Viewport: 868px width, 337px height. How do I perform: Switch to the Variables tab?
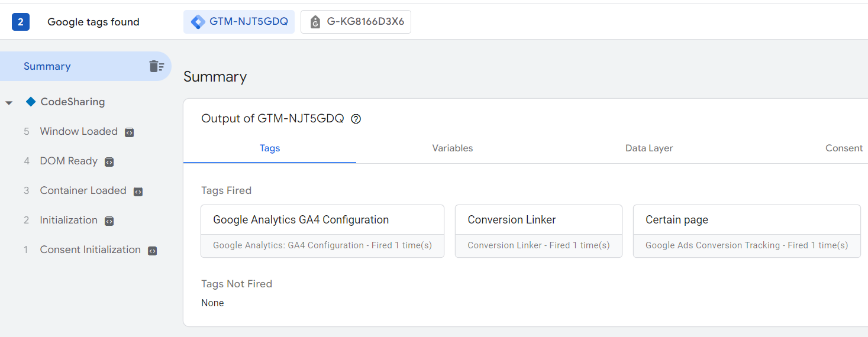click(453, 148)
